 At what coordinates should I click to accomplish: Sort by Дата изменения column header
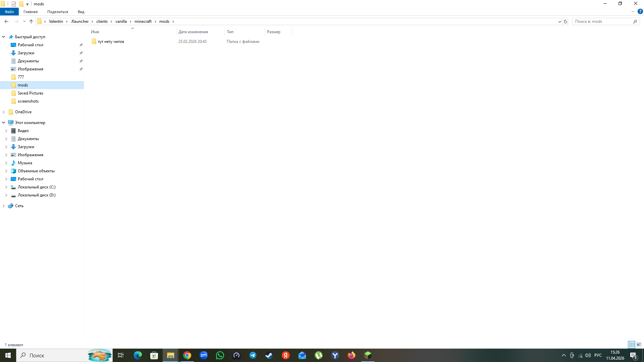(x=193, y=32)
